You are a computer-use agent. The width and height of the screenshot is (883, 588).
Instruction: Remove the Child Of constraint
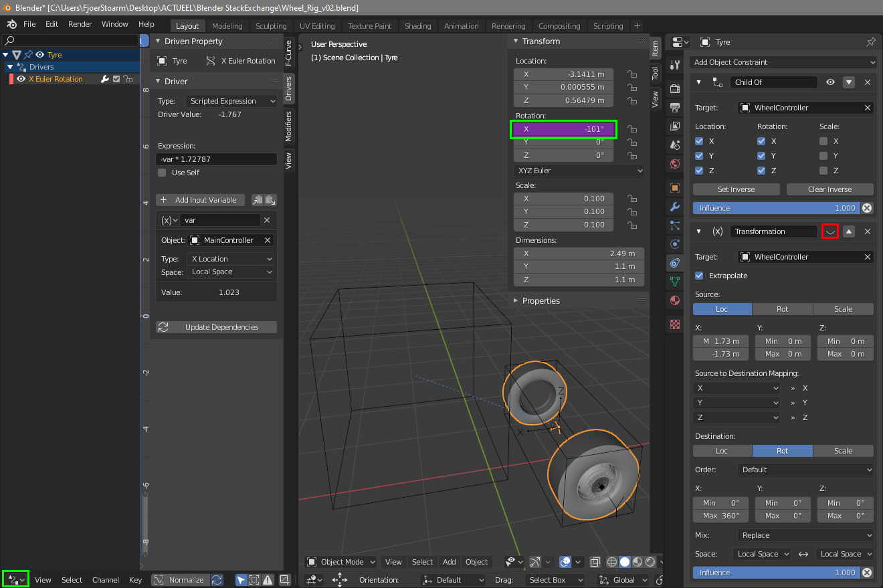(x=868, y=82)
